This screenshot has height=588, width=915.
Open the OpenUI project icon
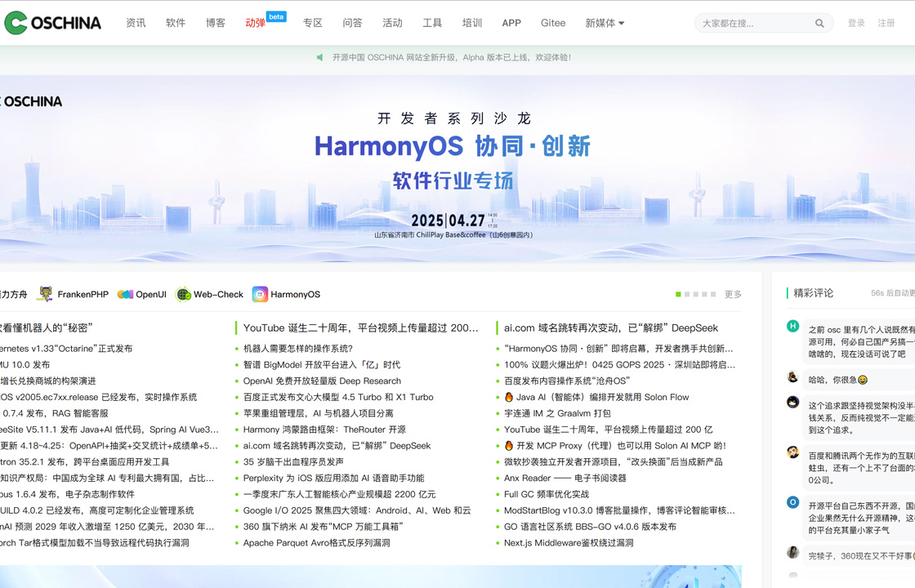pos(126,295)
